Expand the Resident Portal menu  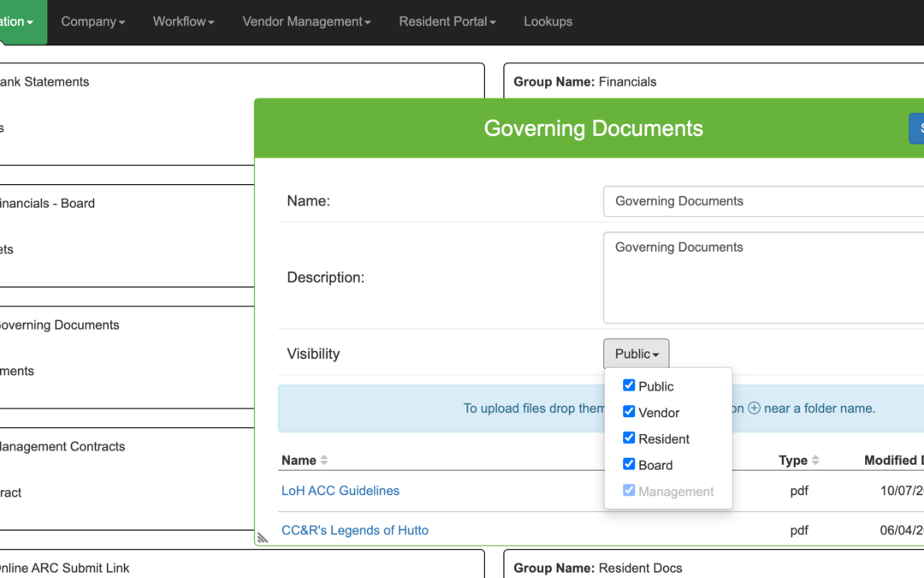tap(447, 21)
